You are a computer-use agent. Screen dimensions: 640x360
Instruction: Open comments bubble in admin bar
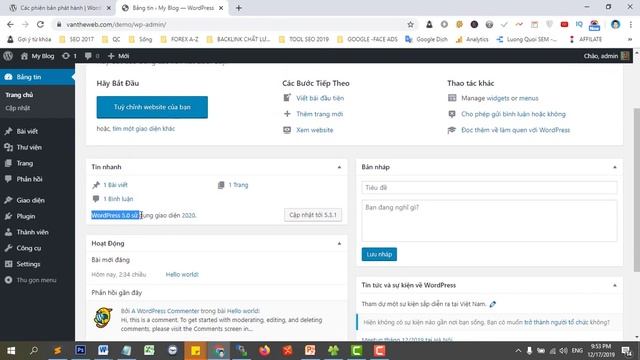tap(91, 56)
